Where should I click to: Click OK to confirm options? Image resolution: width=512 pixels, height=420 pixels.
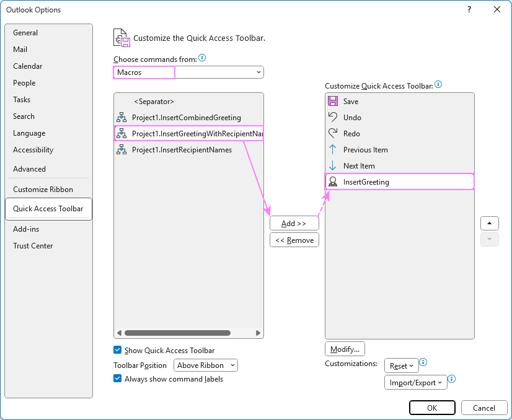432,408
